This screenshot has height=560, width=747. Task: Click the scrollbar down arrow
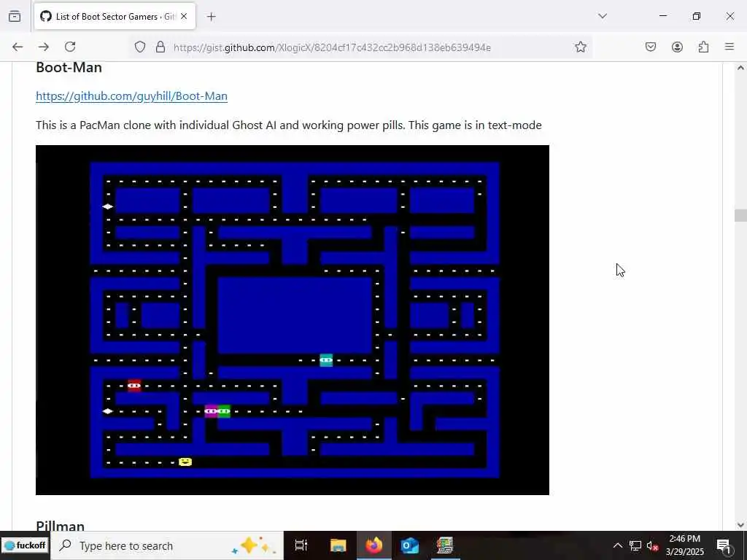point(740,525)
